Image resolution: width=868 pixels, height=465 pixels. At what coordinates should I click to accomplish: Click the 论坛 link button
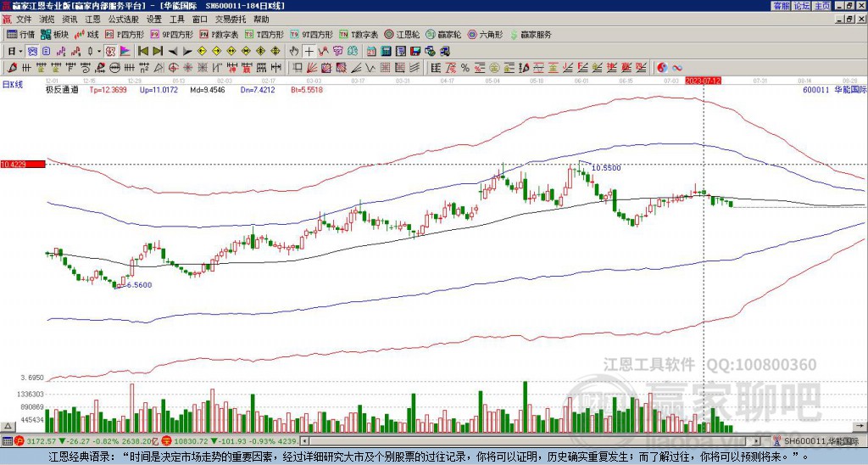(x=802, y=6)
